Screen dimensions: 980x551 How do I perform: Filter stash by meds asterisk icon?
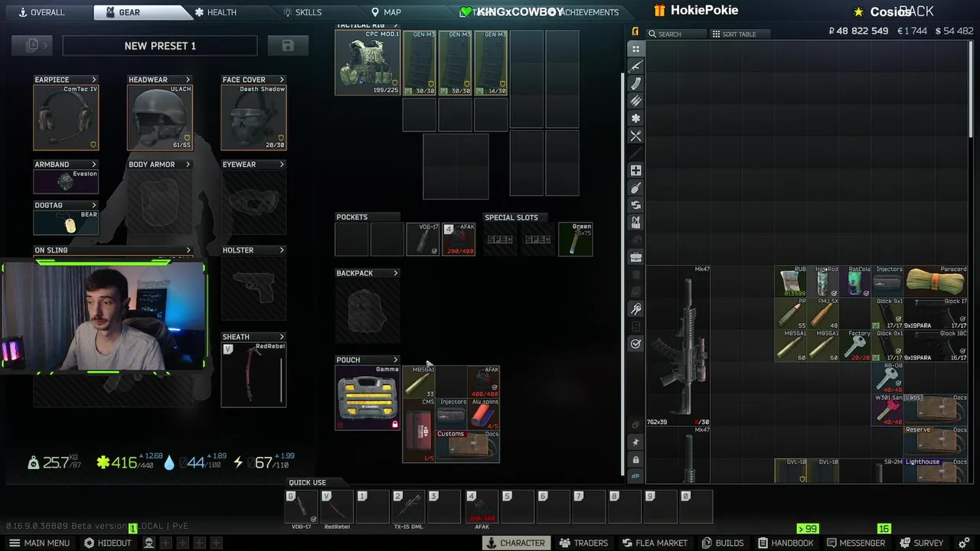pyautogui.click(x=635, y=119)
